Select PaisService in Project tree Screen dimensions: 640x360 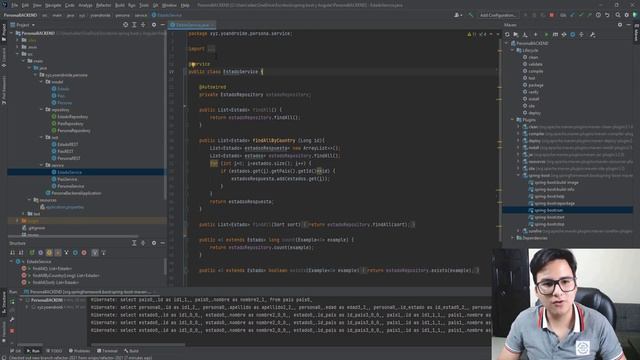point(67,179)
